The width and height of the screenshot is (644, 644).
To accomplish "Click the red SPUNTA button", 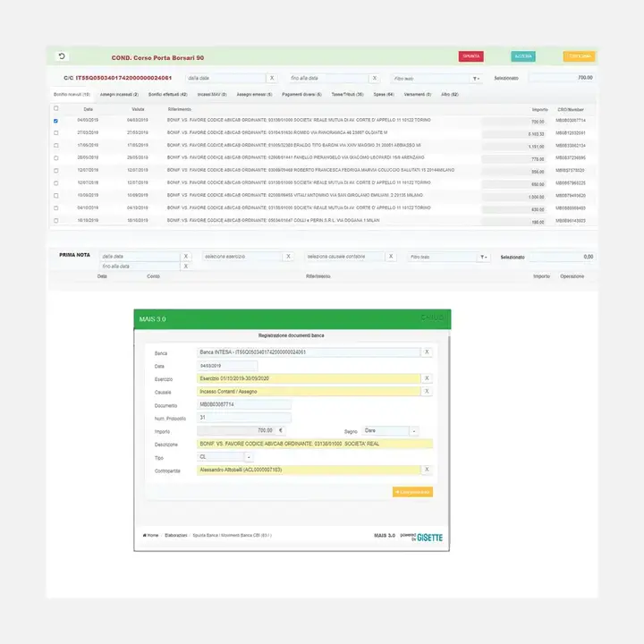I will tap(471, 56).
